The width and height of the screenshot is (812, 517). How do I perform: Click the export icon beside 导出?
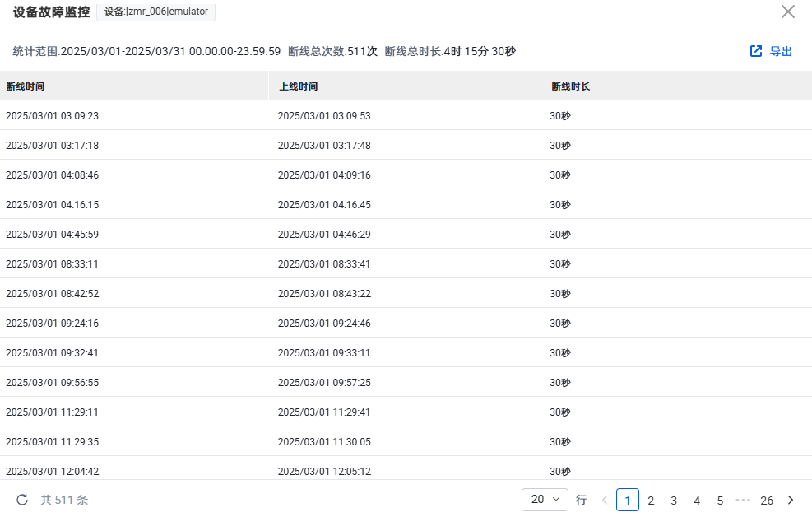756,51
